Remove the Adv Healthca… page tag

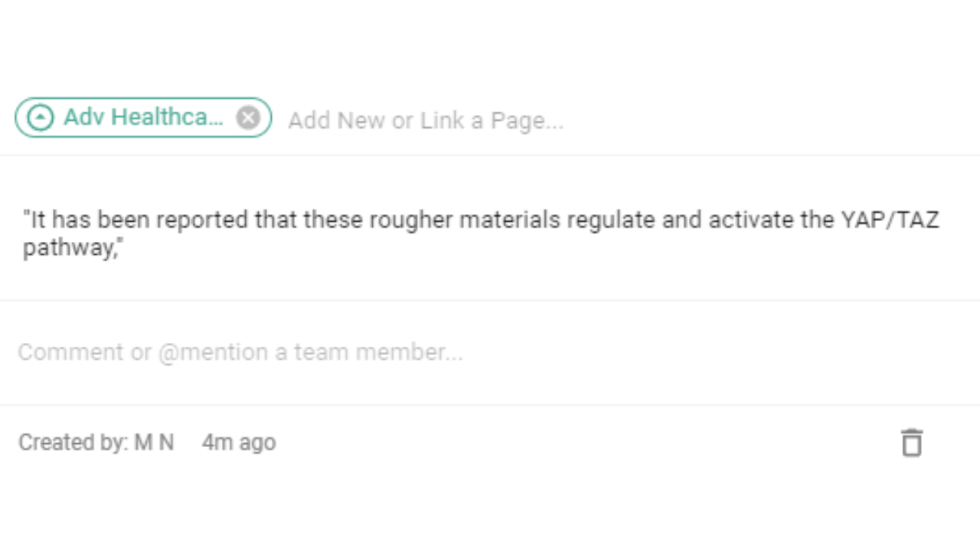[247, 118]
